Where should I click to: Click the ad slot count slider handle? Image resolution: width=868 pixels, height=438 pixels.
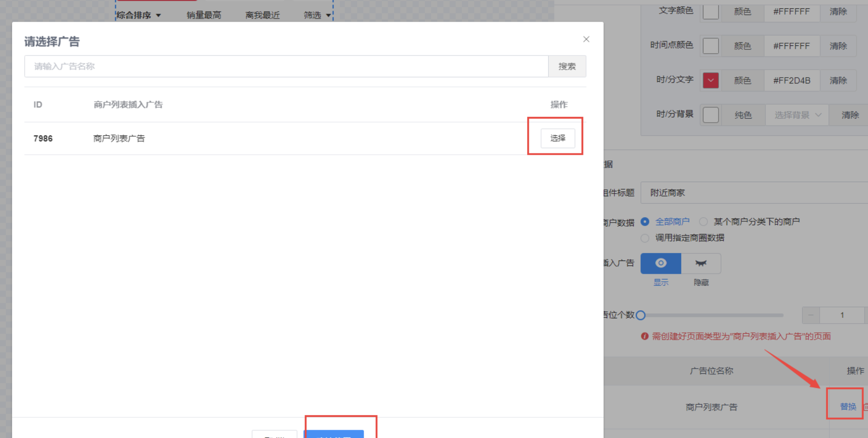(x=641, y=315)
